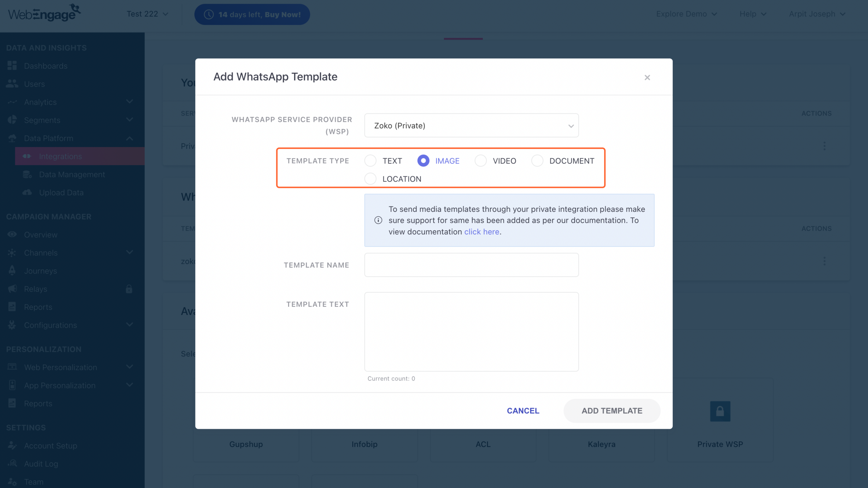Screen dimensions: 868x488
Task: Click the Template Text textarea
Action: (x=471, y=332)
